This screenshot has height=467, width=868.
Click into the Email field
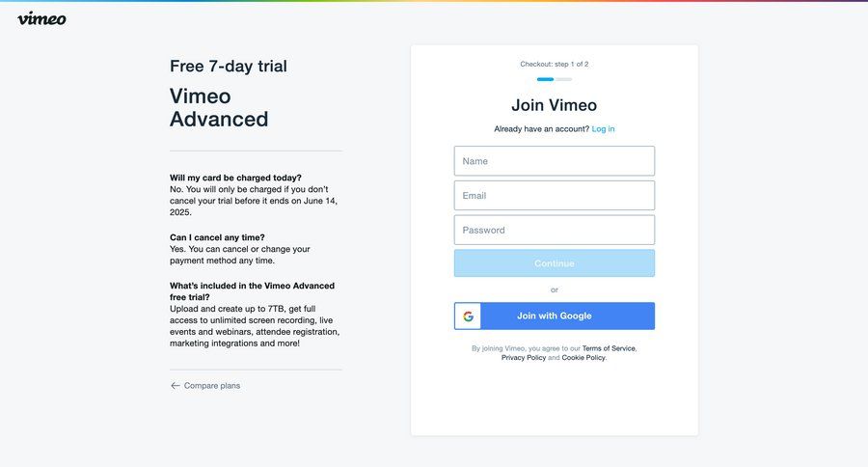coord(554,196)
